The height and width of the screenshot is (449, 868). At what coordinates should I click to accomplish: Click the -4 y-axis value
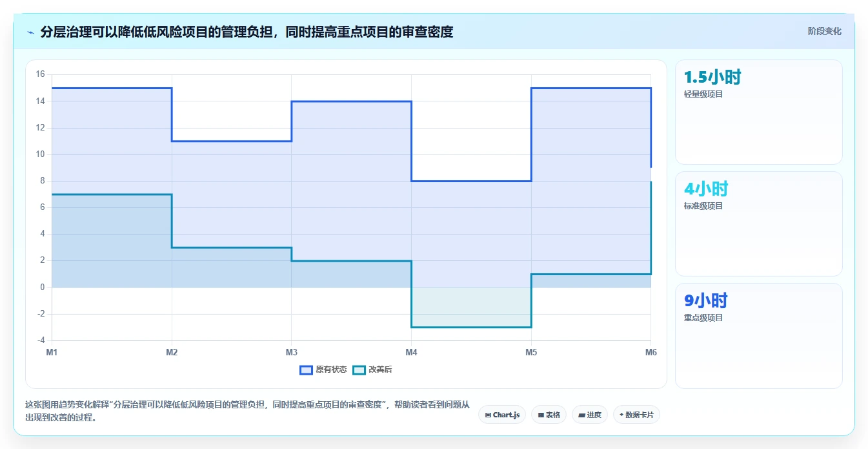point(41,340)
